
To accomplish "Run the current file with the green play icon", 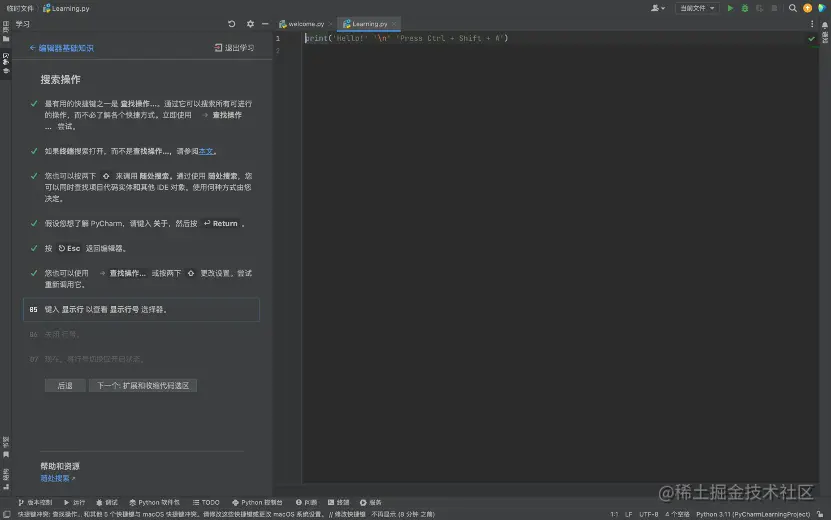I will click(730, 8).
